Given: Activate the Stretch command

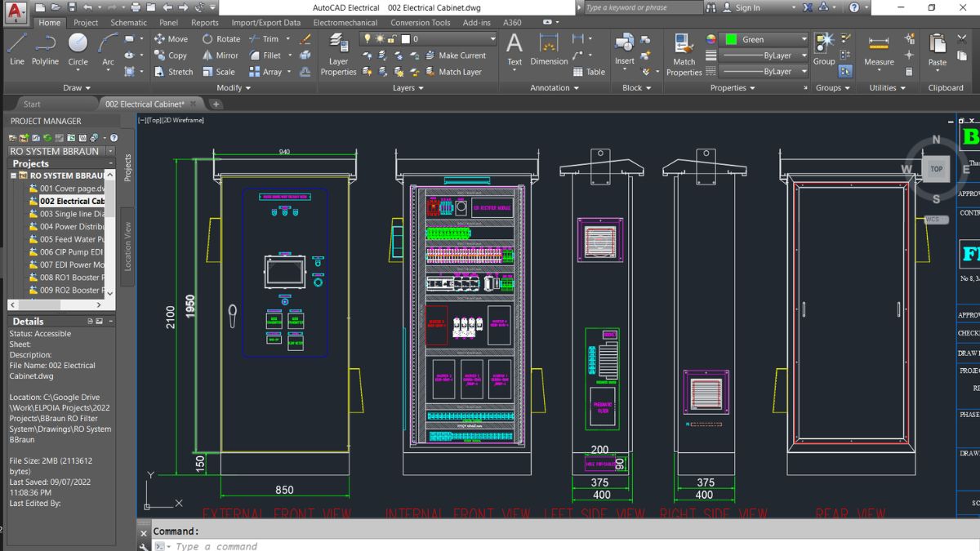Looking at the screenshot, I should [x=173, y=72].
